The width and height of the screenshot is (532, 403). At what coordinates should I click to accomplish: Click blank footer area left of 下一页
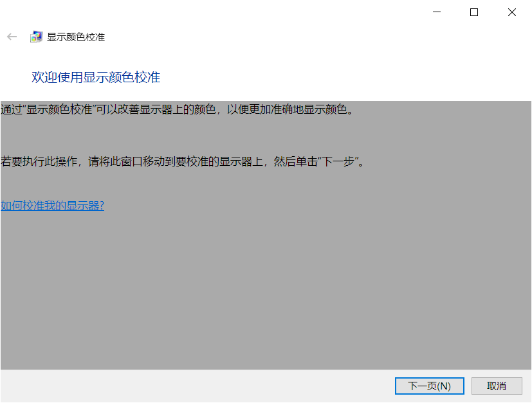pyautogui.click(x=193, y=386)
